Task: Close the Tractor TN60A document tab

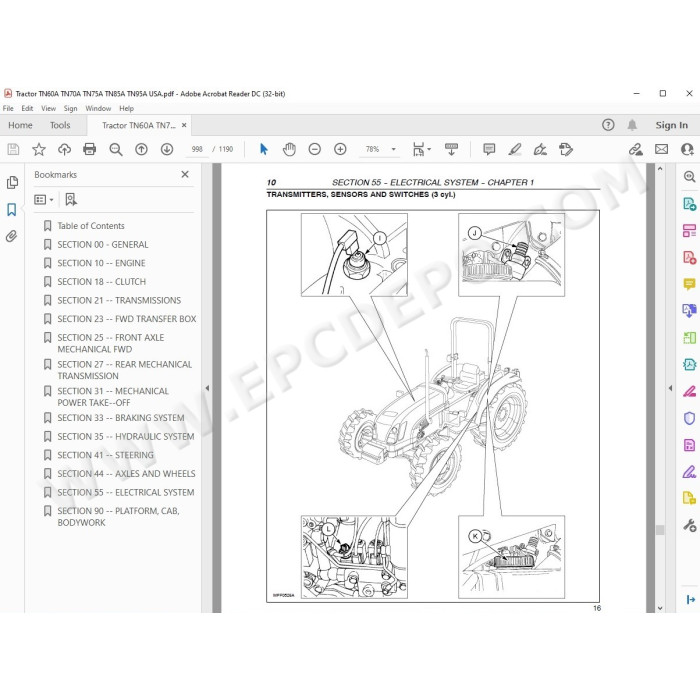Action: [x=184, y=125]
